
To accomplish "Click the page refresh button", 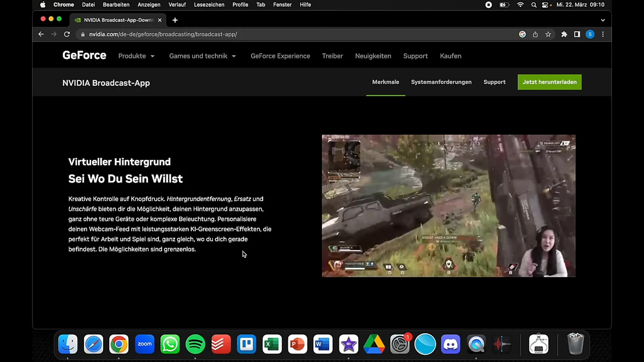I will point(67,34).
